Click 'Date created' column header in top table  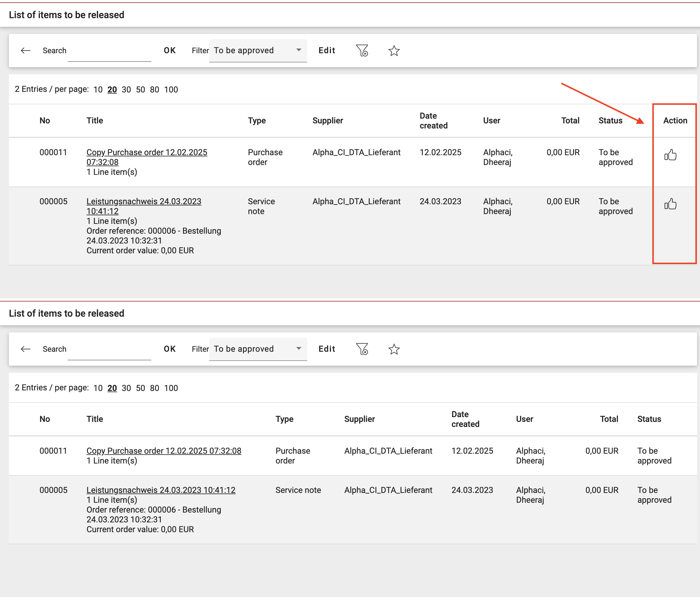click(433, 121)
